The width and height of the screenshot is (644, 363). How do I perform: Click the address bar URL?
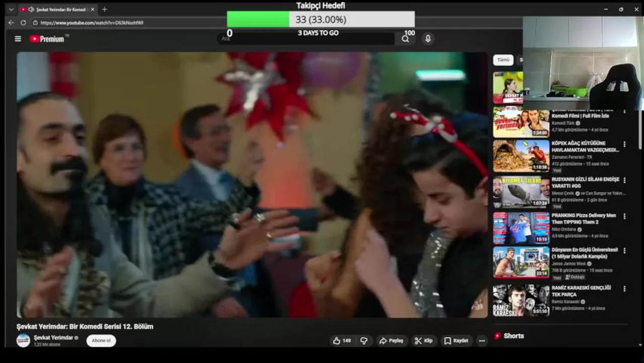(92, 23)
